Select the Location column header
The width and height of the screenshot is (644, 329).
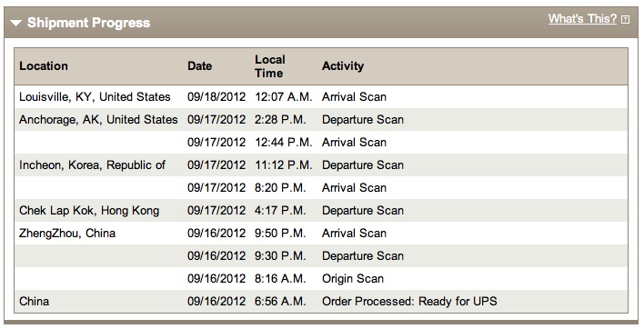point(44,66)
